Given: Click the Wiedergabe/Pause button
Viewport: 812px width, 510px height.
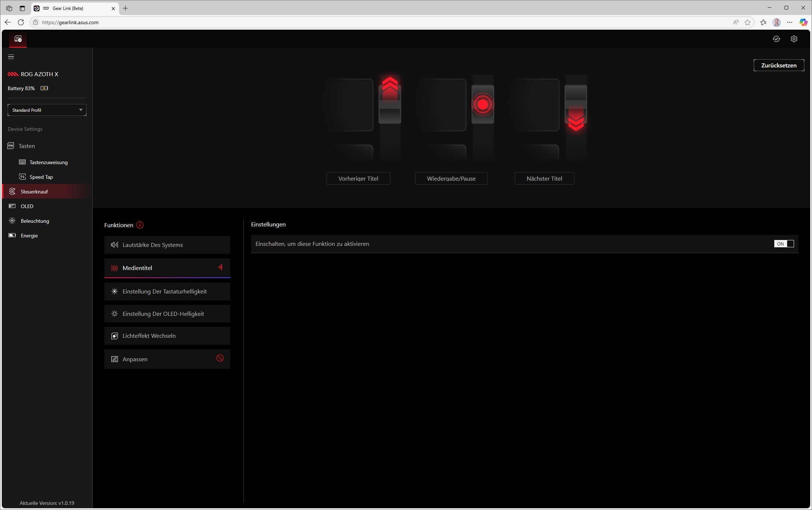Looking at the screenshot, I should (451, 178).
